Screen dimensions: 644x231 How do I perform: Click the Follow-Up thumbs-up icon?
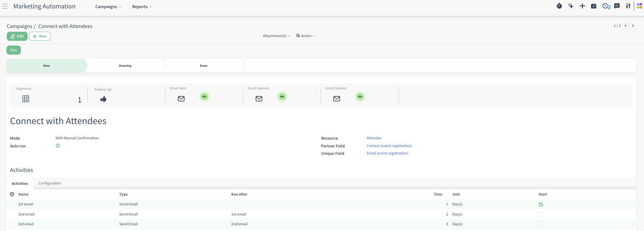[103, 99]
